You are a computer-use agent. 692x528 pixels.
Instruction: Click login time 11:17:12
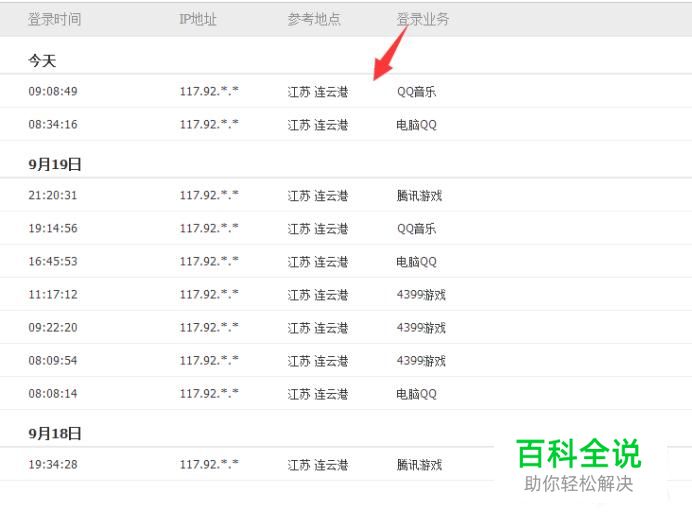53,294
